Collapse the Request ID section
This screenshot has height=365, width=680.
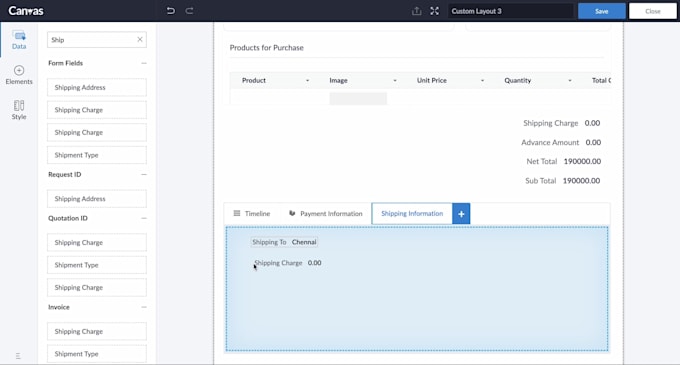(144, 174)
